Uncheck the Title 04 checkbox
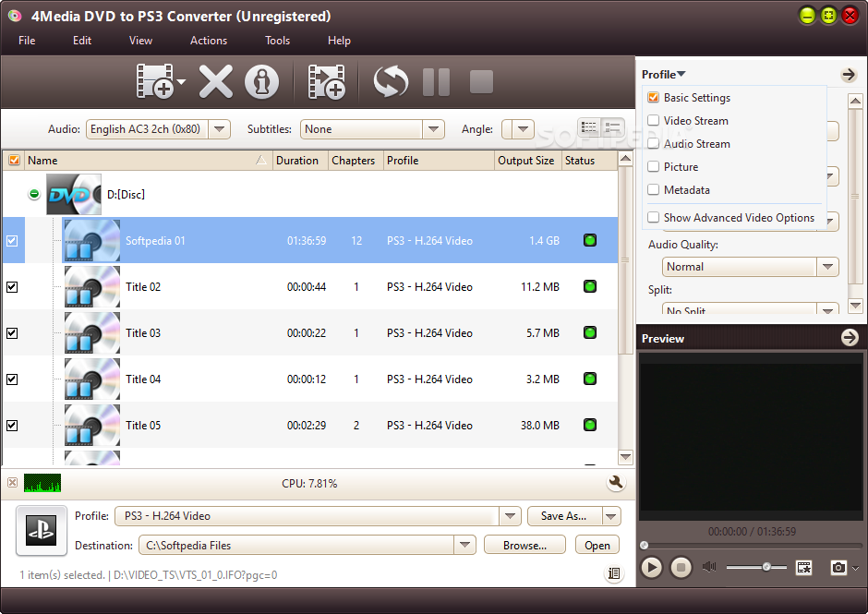Viewport: 868px width, 614px height. point(12,379)
